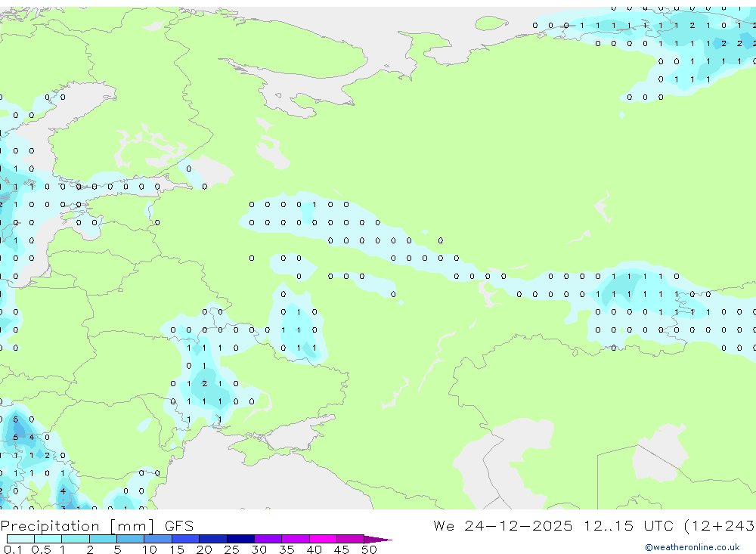This screenshot has height=554, width=756.
Task: Click the legend label '0.5'
Action: pos(41,549)
